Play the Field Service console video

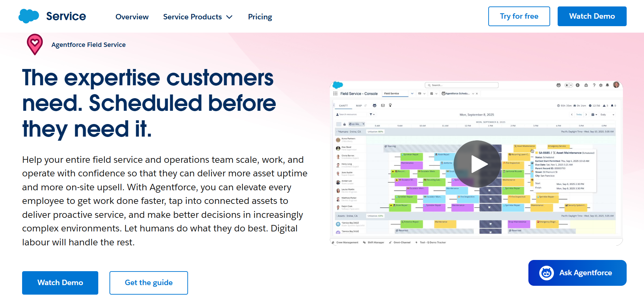point(477,164)
